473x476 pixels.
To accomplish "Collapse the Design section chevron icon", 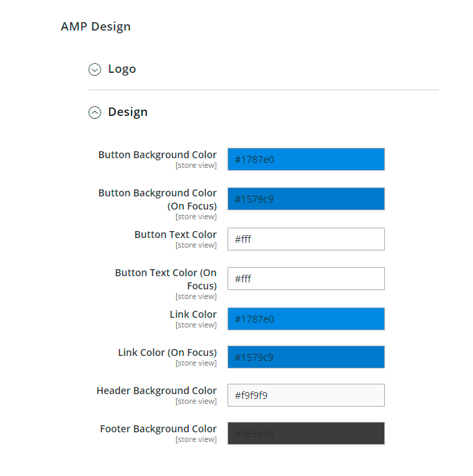I will pyautogui.click(x=95, y=112).
